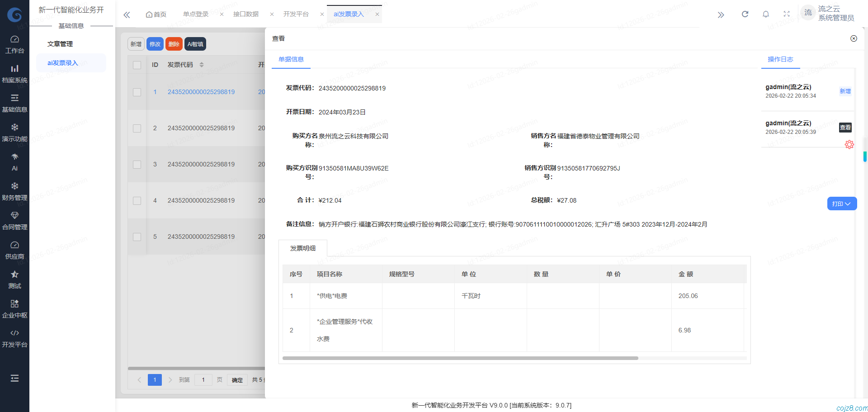Switch to the 操作日志 tab
Image resolution: width=868 pixels, height=412 pixels.
(x=780, y=59)
